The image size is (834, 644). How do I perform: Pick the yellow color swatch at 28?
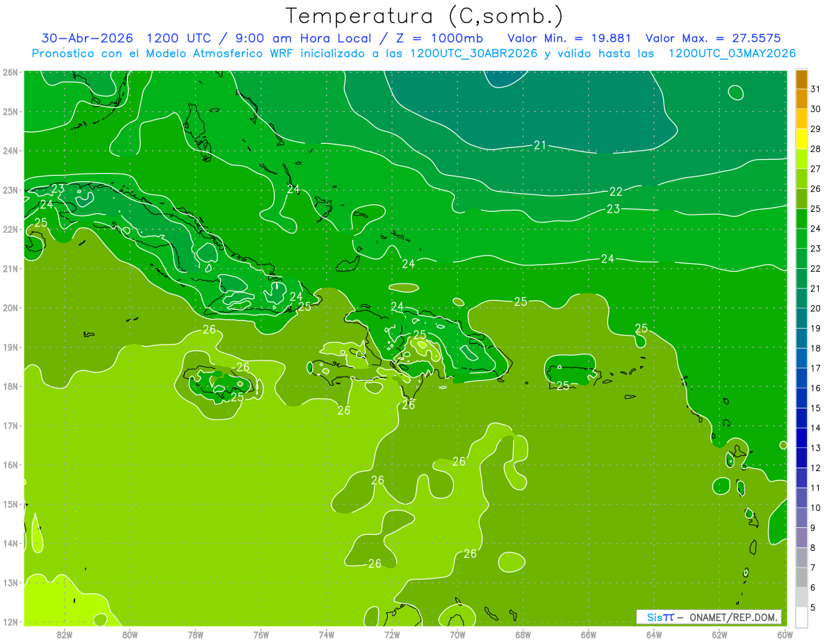click(x=801, y=139)
